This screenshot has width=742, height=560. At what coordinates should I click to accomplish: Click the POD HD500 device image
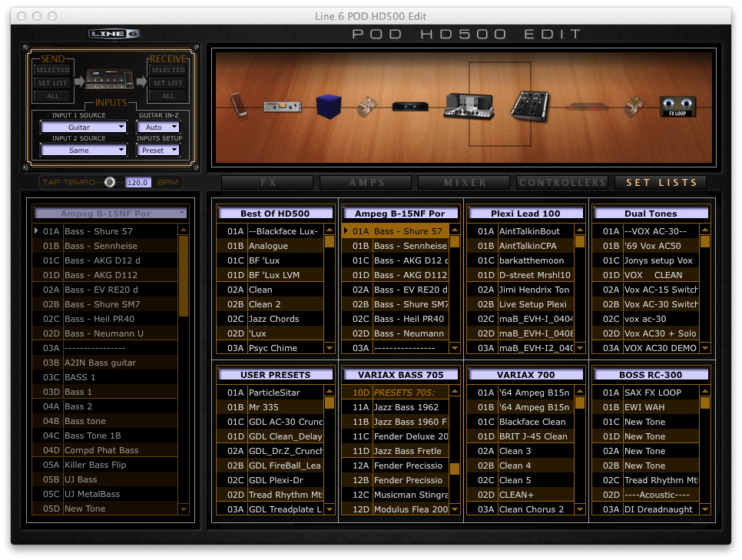point(110,80)
